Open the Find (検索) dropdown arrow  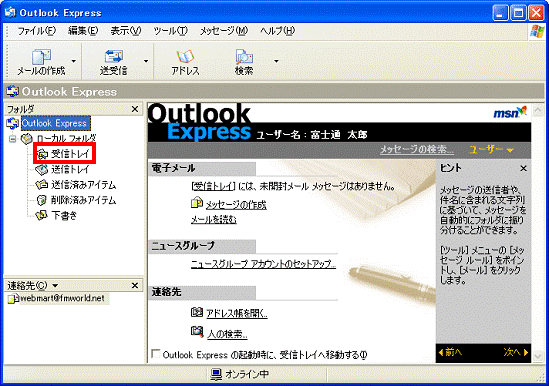(x=276, y=61)
